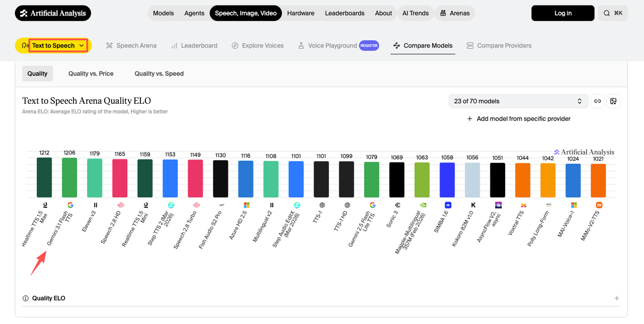
Task: Open the Agents navigation menu
Action: coord(194,13)
